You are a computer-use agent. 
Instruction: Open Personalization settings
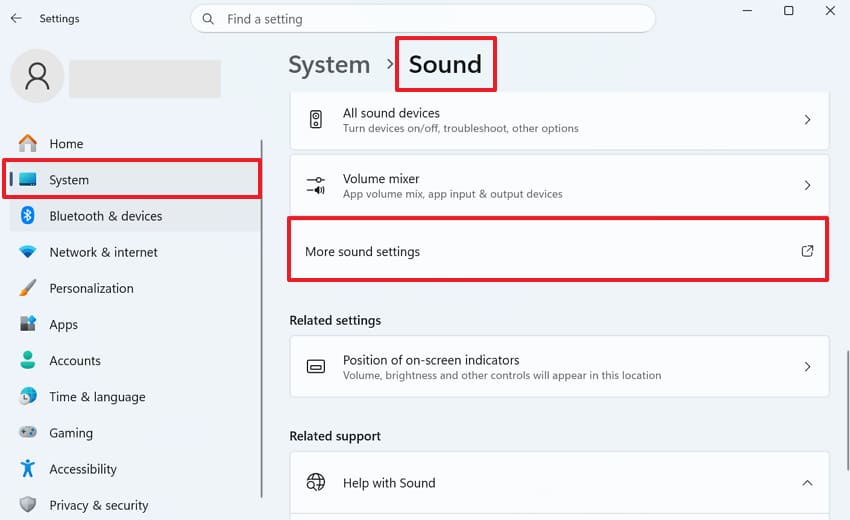point(134,288)
